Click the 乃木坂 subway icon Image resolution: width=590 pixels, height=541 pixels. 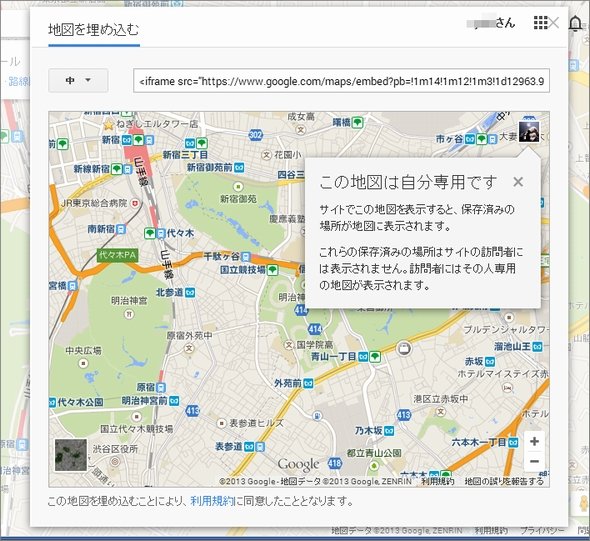click(x=389, y=431)
